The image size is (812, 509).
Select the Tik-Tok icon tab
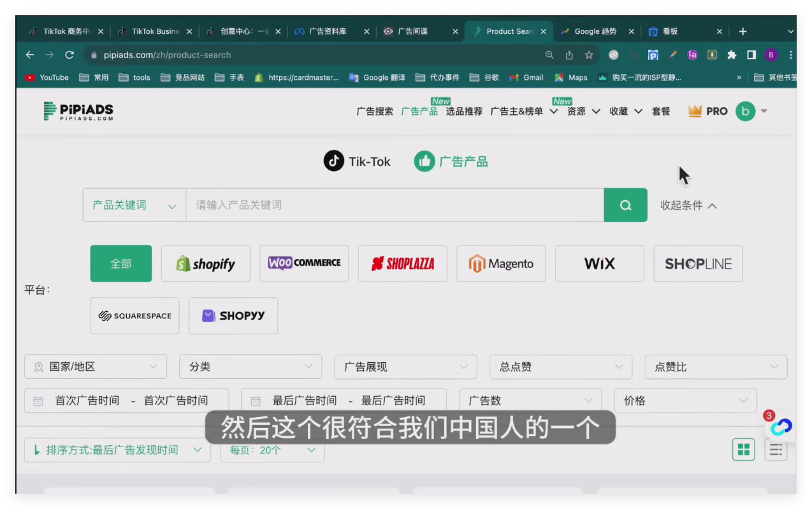357,161
